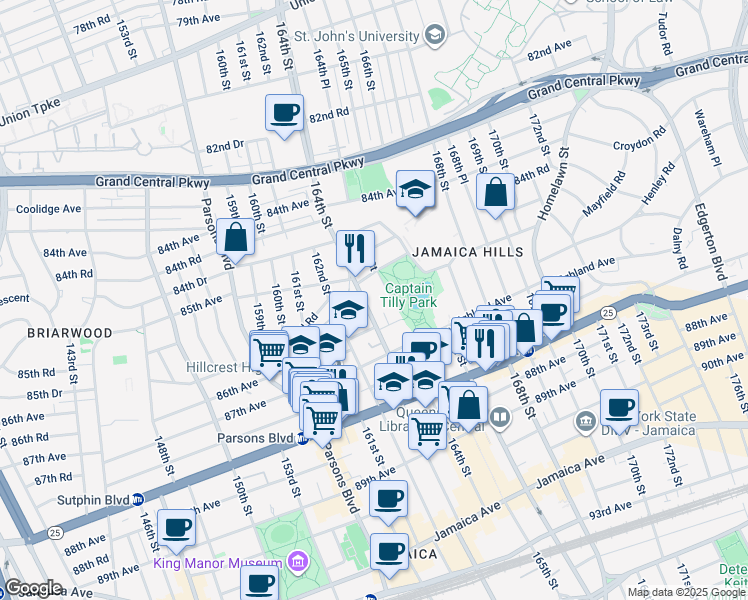Screen dimensions: 748x600
Task: Click the Captain Tilly Park label
Action: (x=410, y=294)
